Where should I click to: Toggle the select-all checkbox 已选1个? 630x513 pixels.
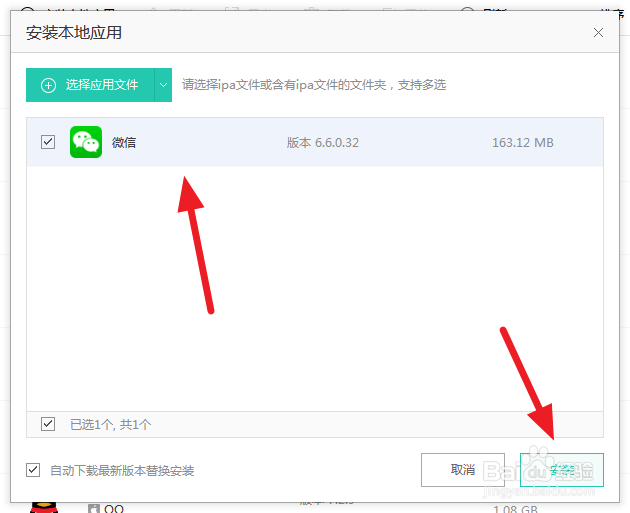[48, 424]
